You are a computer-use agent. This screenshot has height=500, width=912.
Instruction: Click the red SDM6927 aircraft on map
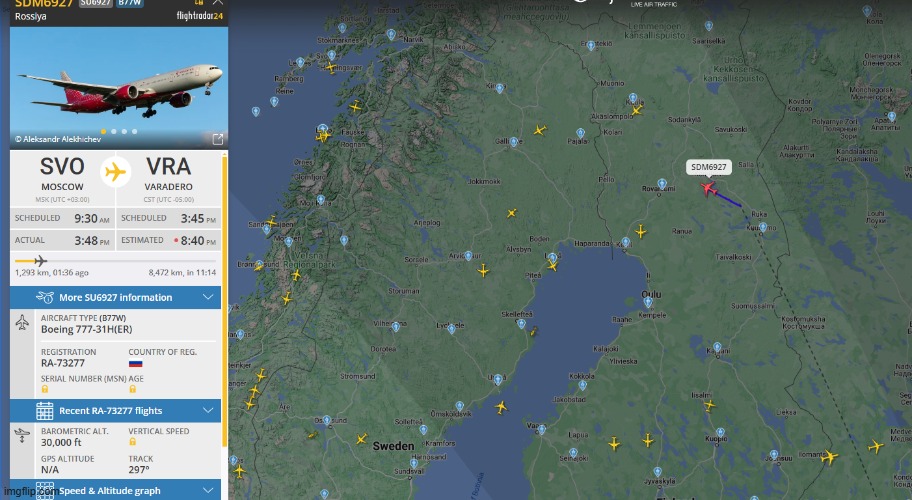(x=709, y=187)
